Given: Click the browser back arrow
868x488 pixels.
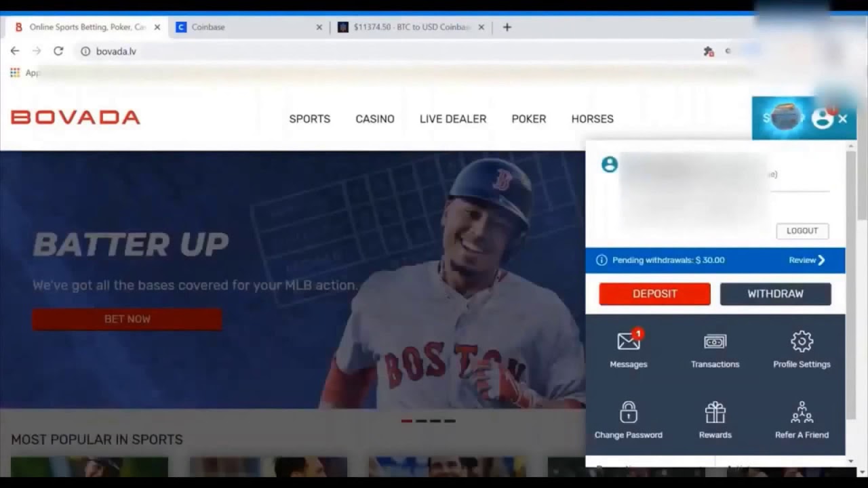Looking at the screenshot, I should 15,51.
